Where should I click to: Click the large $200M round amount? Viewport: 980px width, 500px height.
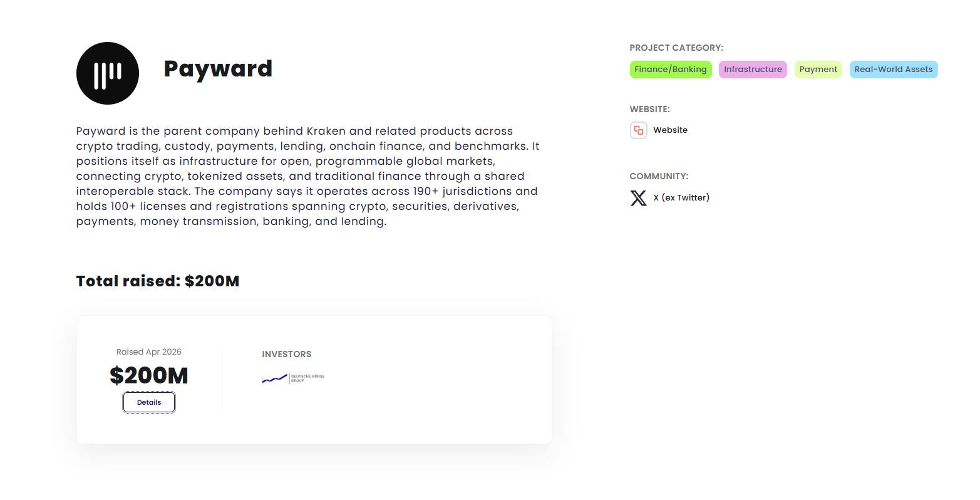(x=149, y=375)
